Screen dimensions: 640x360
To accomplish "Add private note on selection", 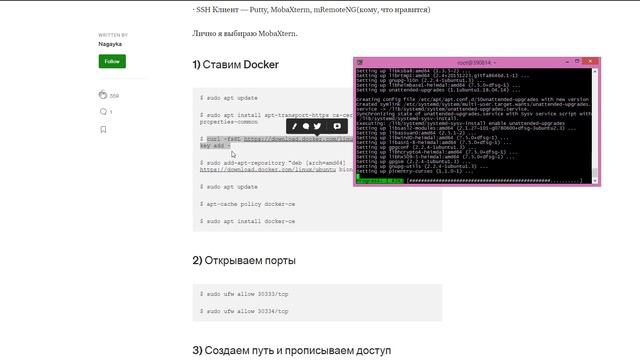I will coord(337,126).
